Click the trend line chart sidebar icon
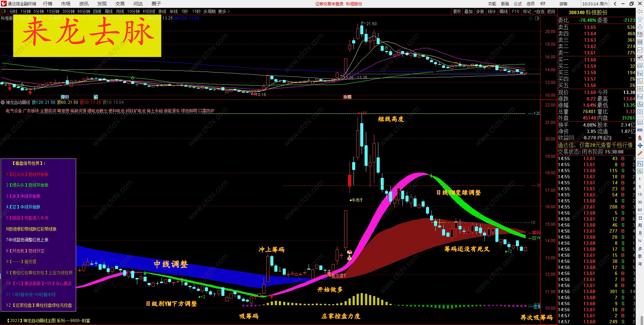Screen dimensions: 644x325 tap(640, 50)
